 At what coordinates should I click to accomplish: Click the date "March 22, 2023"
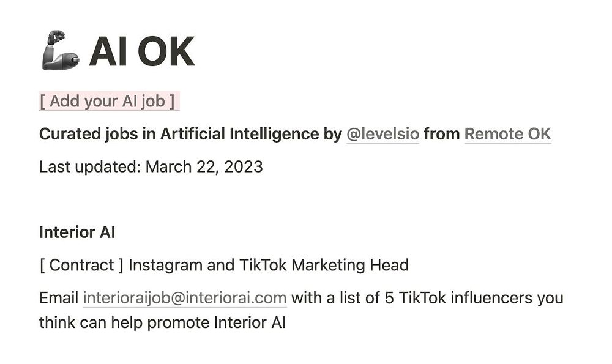click(204, 167)
